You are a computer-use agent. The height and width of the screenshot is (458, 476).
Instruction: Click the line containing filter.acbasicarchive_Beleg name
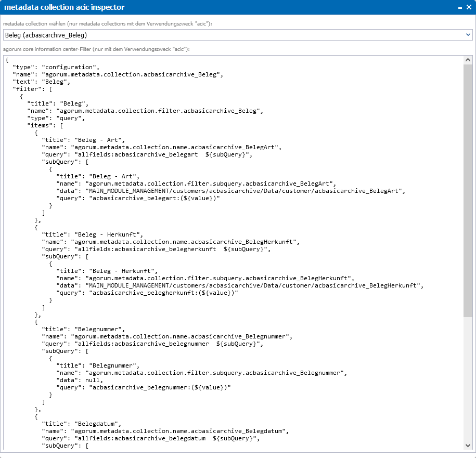[x=145, y=111]
